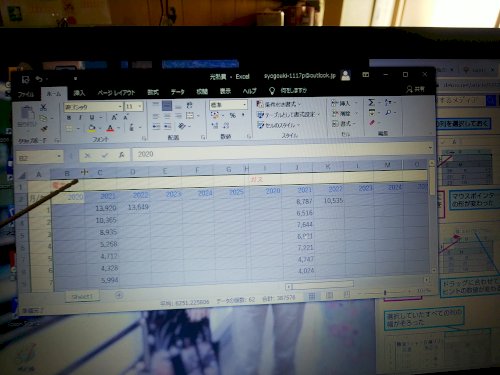Viewport: 500px width, 375px height.
Task: Click the Clear eraser icon in editing group
Action: point(372,123)
